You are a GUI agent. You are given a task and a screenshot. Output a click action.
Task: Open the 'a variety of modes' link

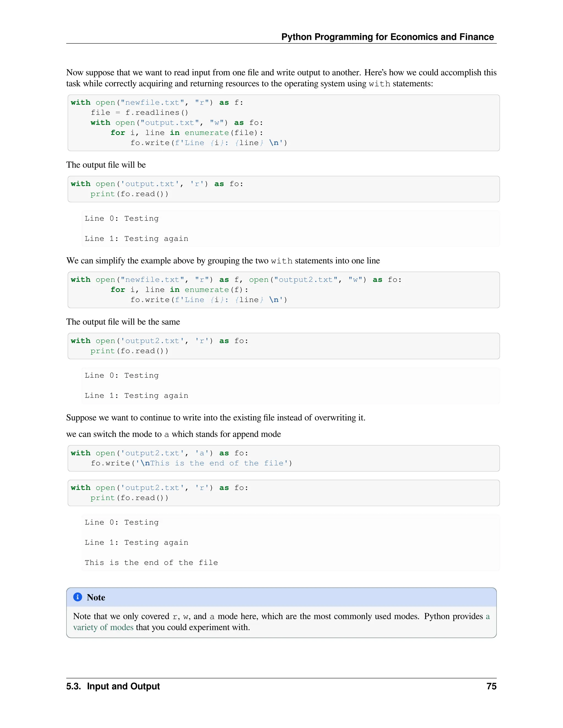tap(103, 627)
